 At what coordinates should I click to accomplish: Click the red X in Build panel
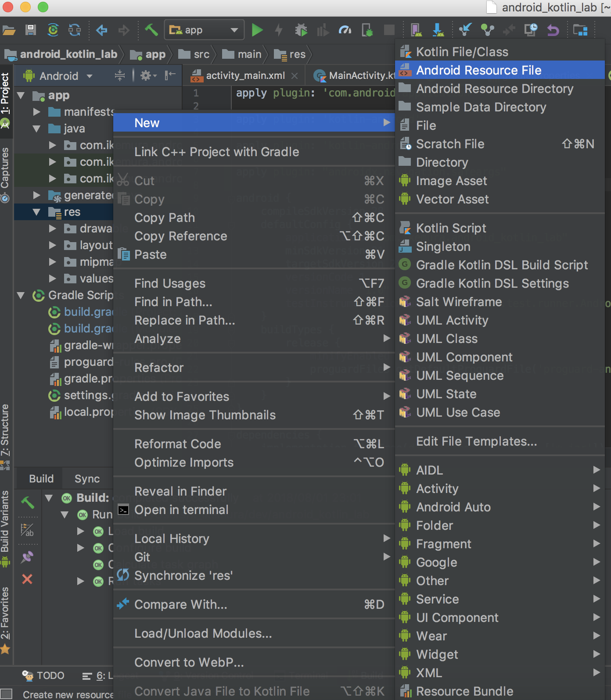coord(27,579)
